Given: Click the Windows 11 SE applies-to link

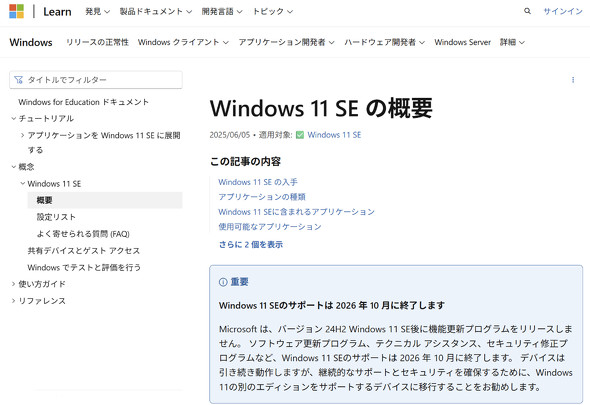Looking at the screenshot, I should pyautogui.click(x=334, y=135).
